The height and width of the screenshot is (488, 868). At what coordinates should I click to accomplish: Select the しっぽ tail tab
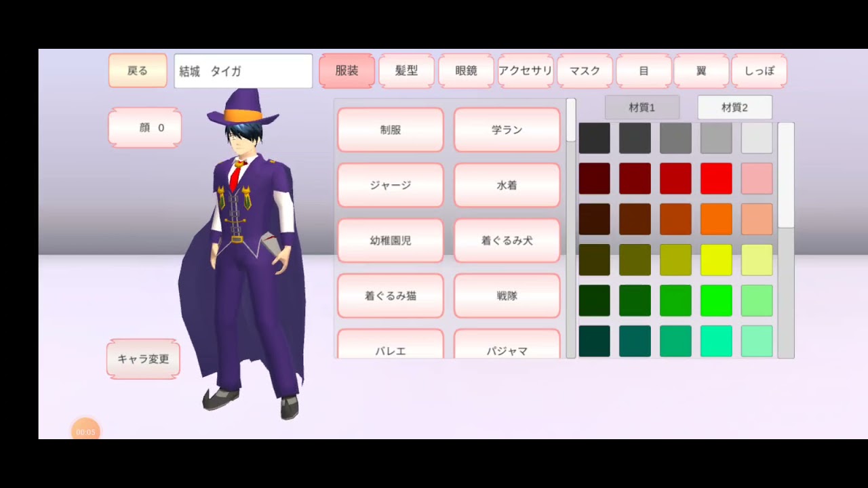(759, 70)
